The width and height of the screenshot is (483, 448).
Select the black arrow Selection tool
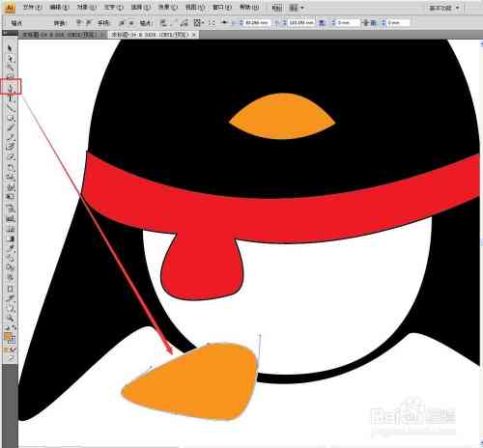(x=10, y=48)
